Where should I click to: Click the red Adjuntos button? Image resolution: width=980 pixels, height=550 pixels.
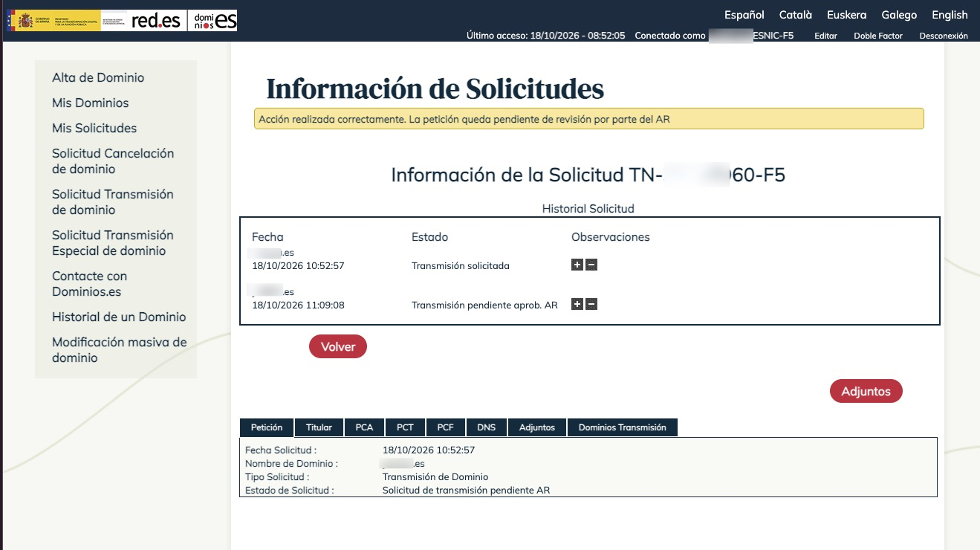(x=866, y=391)
